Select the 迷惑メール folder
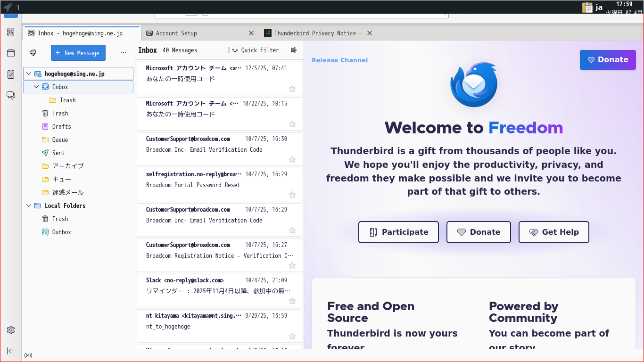This screenshot has width=644, height=362. point(78,192)
